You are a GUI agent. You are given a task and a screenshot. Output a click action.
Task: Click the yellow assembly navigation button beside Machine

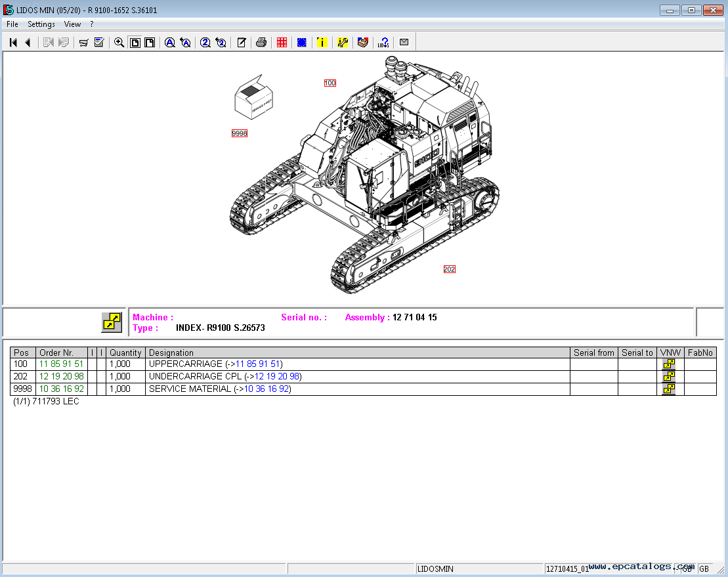[111, 322]
